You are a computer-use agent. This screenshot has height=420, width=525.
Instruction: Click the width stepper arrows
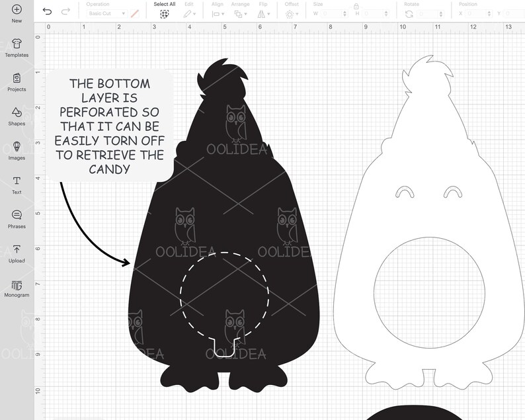[x=345, y=14]
